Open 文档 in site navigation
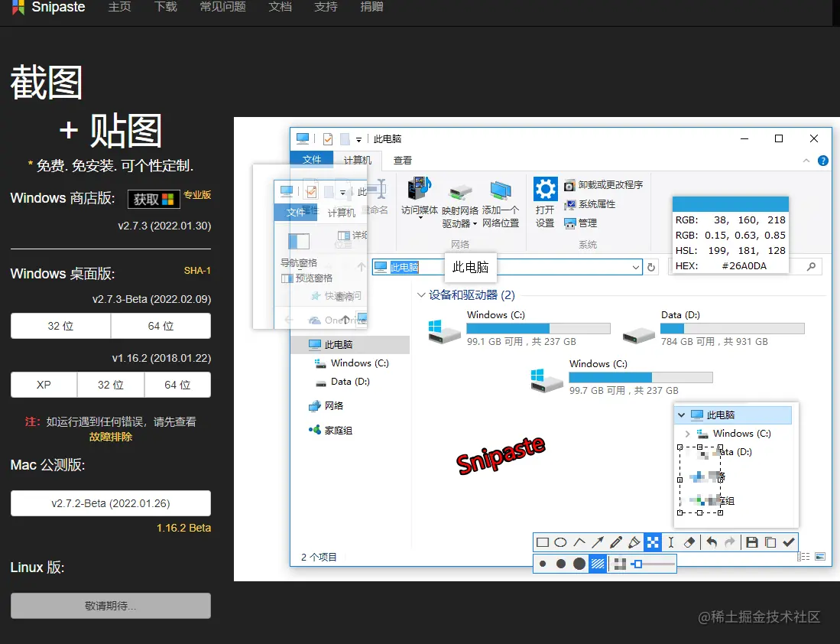Viewport: 840px width, 644px height. (281, 7)
